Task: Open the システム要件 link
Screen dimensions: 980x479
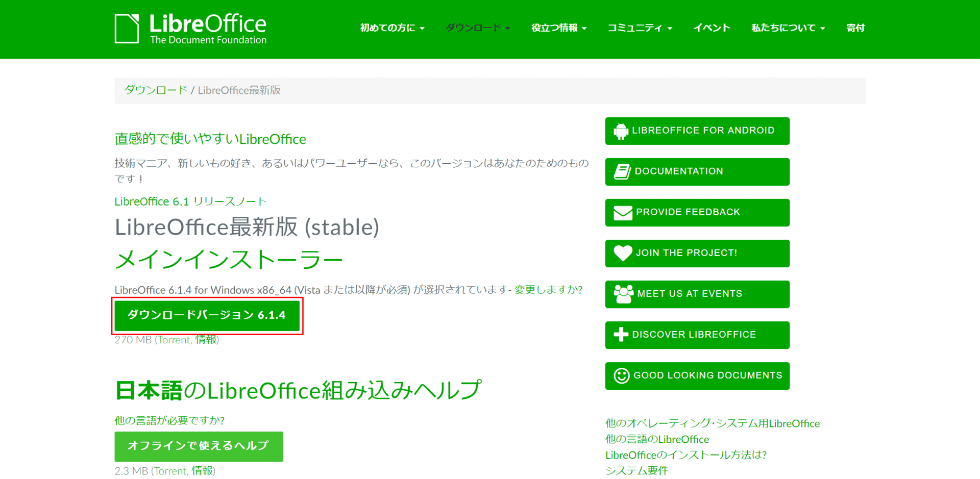Action: click(636, 471)
